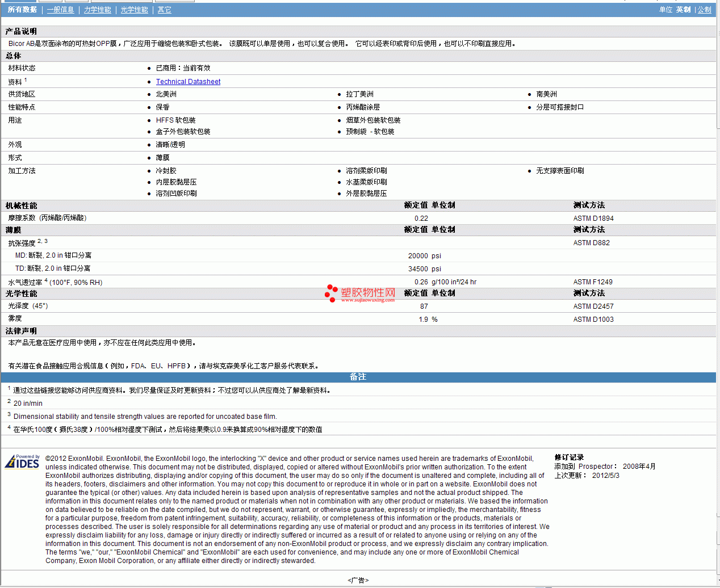Click the 南美洲 region entry
Screen dimensions: 720x588
(547, 94)
